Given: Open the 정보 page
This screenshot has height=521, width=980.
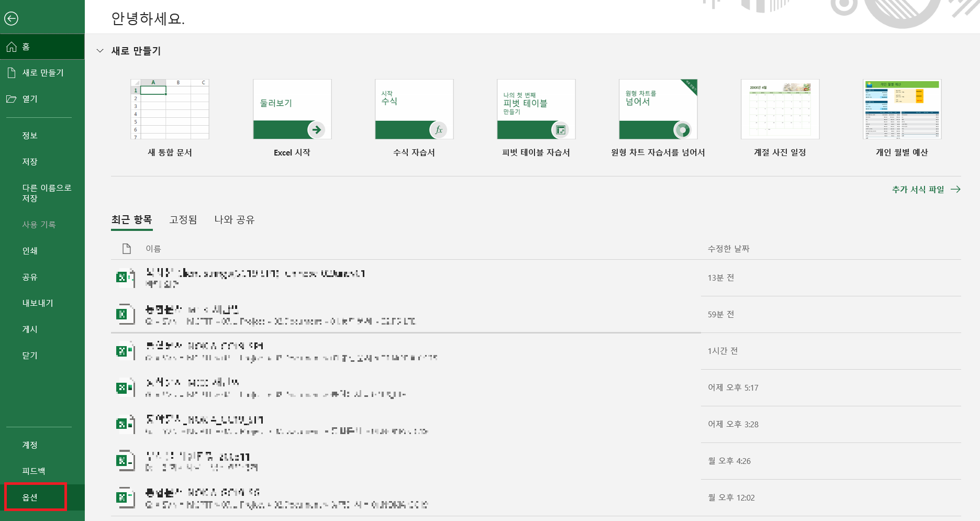Looking at the screenshot, I should tap(42, 136).
